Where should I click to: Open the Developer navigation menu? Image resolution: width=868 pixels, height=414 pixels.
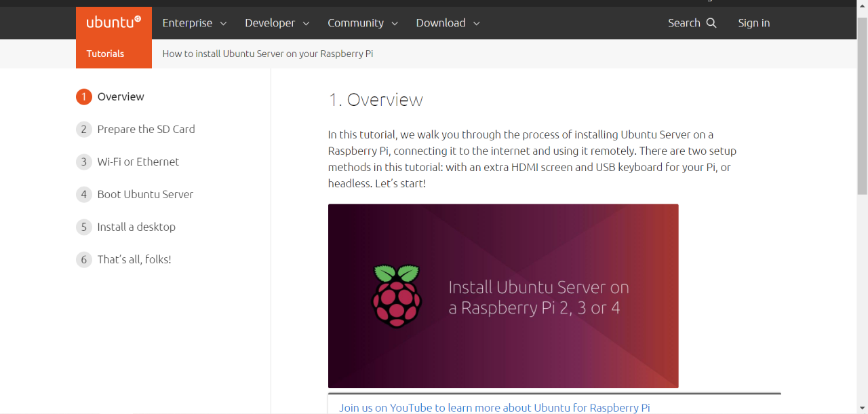(x=277, y=23)
